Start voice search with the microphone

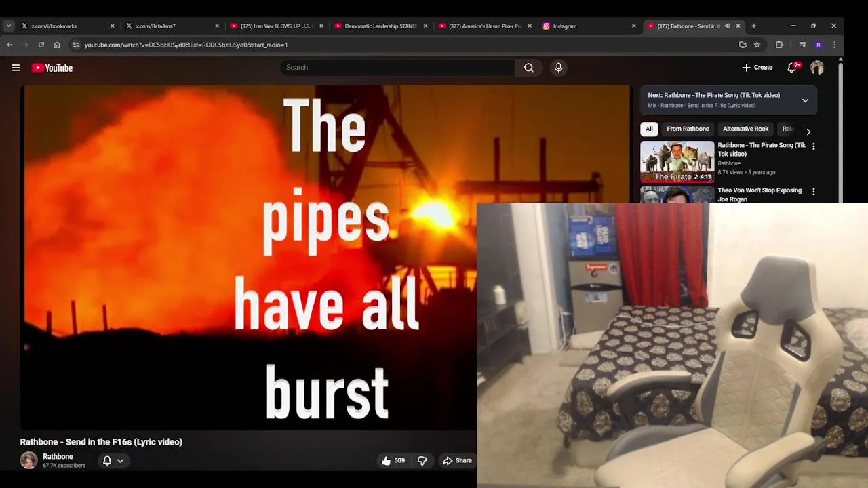(559, 68)
